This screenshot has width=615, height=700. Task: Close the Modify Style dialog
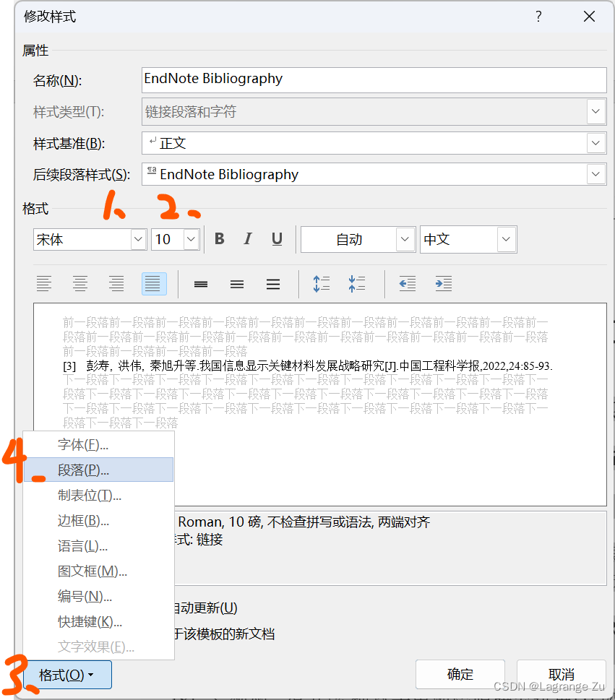point(589,17)
